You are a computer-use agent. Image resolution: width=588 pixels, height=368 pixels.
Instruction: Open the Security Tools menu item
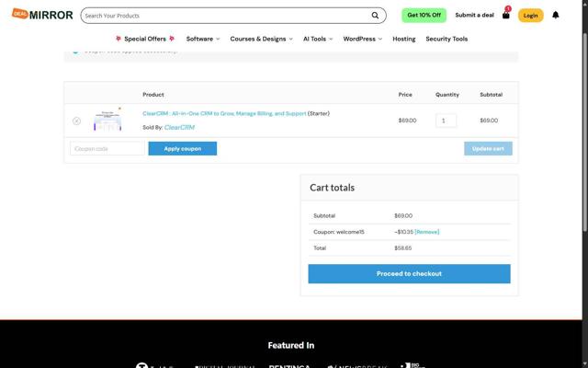447,39
